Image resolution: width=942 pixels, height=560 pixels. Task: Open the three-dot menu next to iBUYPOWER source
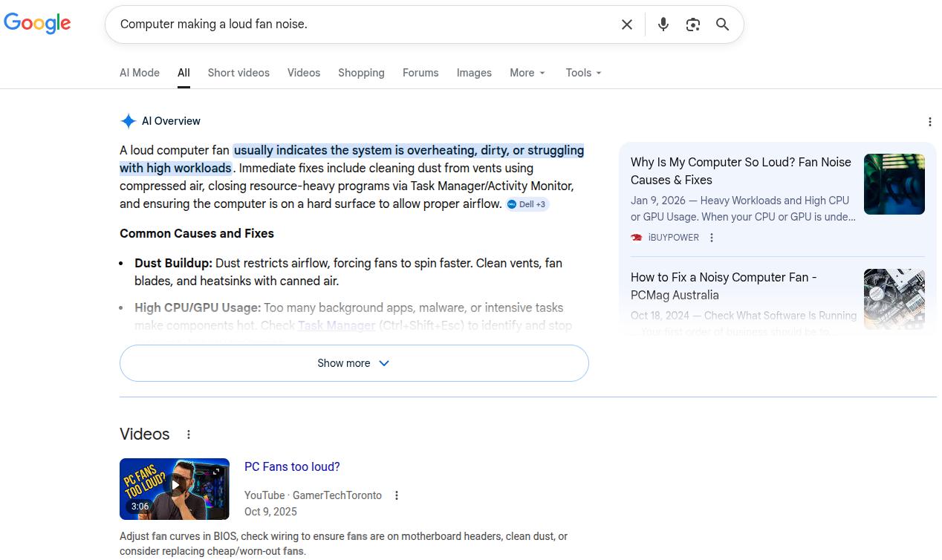[711, 237]
